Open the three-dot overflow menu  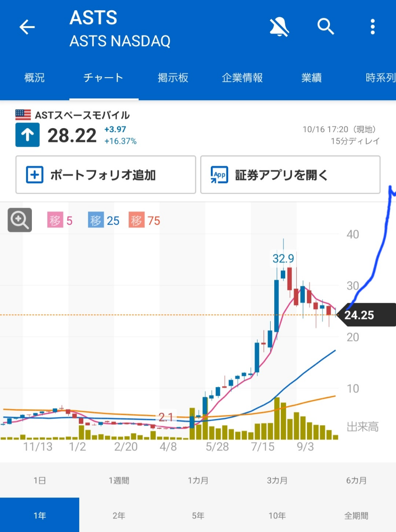(373, 27)
